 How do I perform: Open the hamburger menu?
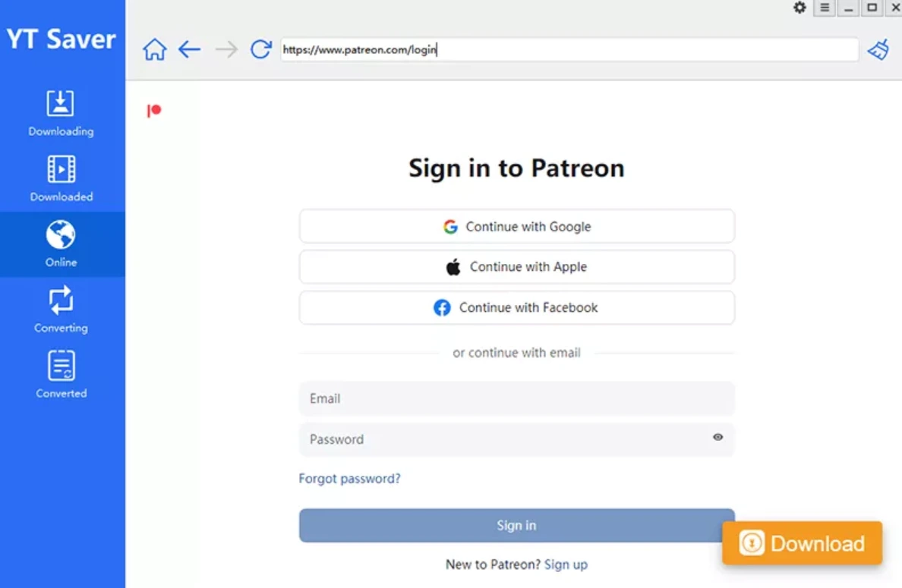click(x=824, y=8)
